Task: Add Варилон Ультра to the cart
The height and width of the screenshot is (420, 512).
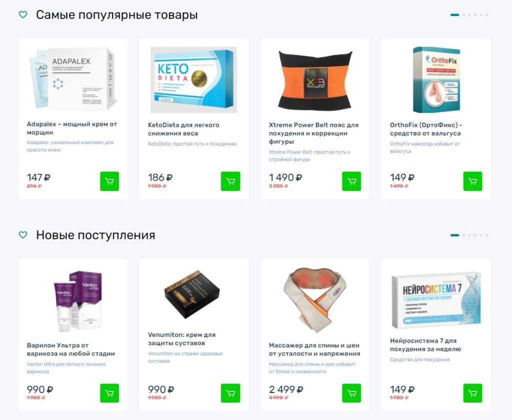Action: pyautogui.click(x=109, y=393)
